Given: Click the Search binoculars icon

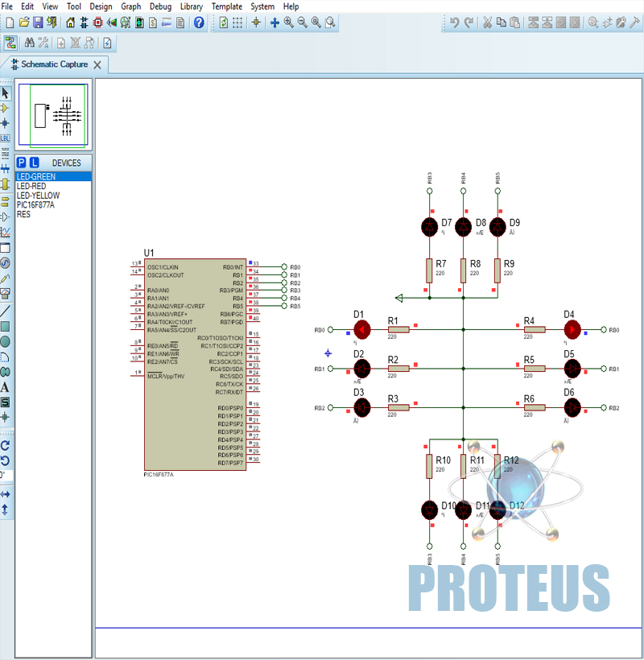Looking at the screenshot, I should [x=30, y=43].
